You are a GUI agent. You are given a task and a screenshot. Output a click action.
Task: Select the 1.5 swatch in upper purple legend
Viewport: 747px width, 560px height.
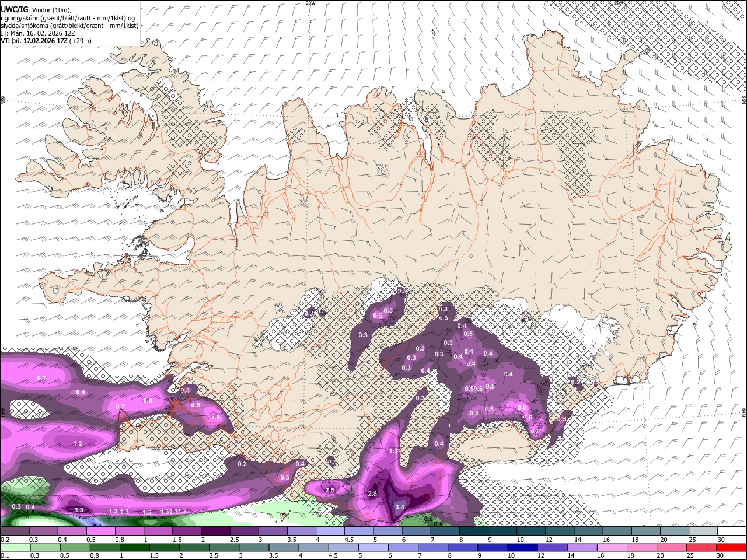point(187,531)
